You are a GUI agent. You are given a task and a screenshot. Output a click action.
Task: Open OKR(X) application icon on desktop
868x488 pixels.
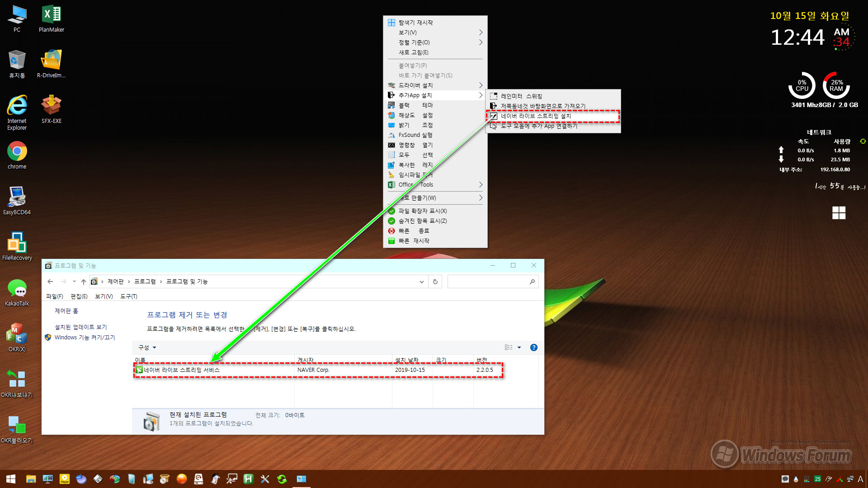(x=17, y=334)
